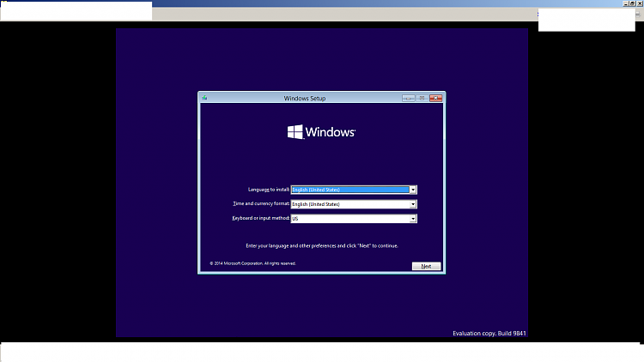The height and width of the screenshot is (362, 644).
Task: Minimize the outer virtual machine window
Action: (x=626, y=3)
